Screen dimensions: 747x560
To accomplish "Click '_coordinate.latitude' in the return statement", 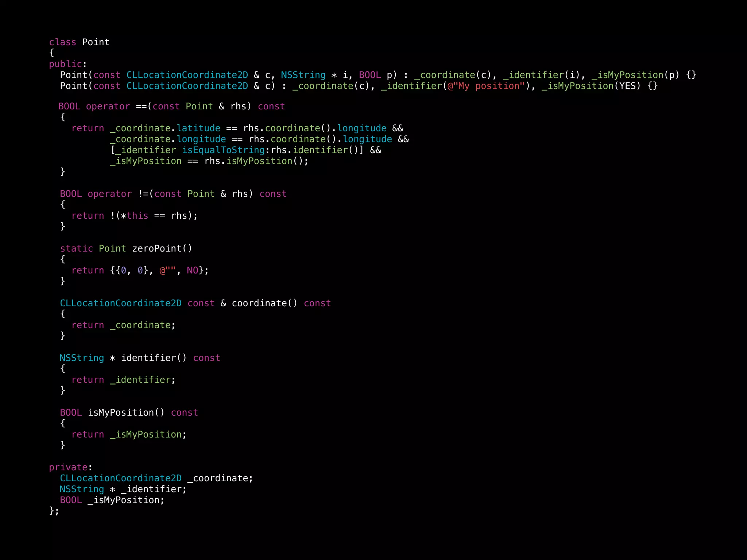I will [165, 128].
